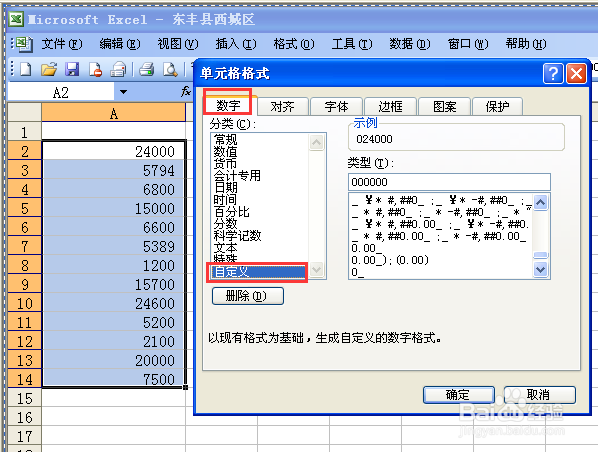Select column A header
This screenshot has height=452, width=598.
click(114, 113)
